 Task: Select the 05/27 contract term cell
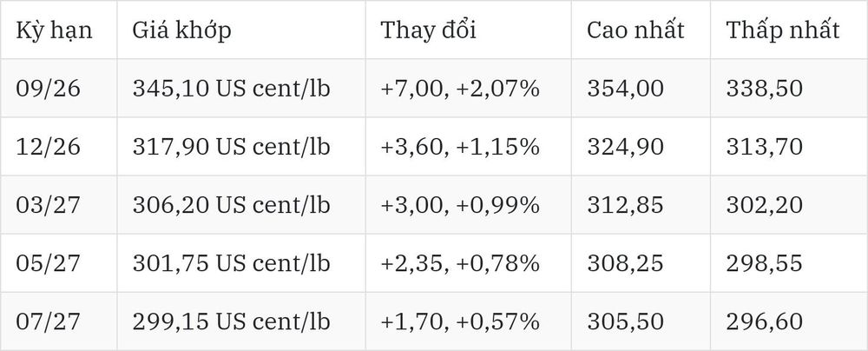point(48,263)
